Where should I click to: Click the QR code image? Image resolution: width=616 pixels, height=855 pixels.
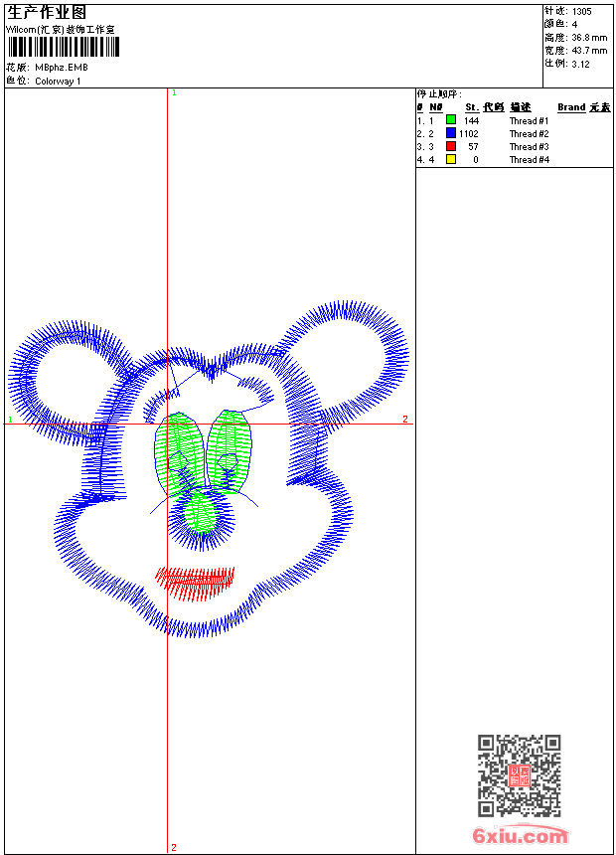[x=519, y=775]
